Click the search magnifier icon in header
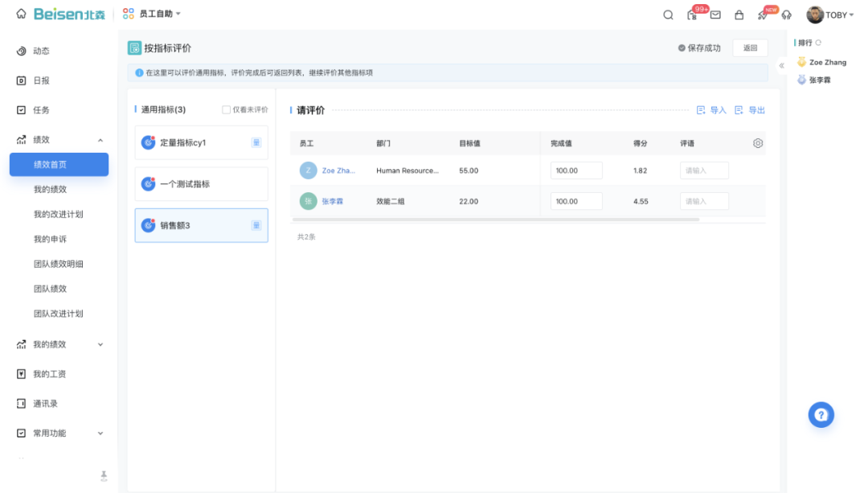868x493 pixels. (x=668, y=15)
